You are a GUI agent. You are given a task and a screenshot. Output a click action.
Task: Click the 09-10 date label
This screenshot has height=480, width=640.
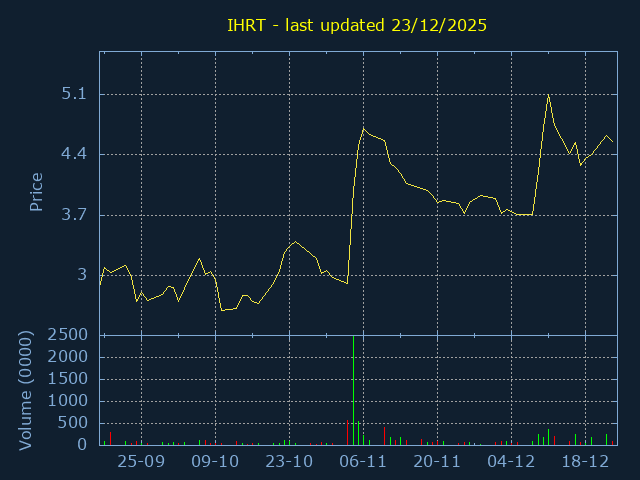click(215, 462)
